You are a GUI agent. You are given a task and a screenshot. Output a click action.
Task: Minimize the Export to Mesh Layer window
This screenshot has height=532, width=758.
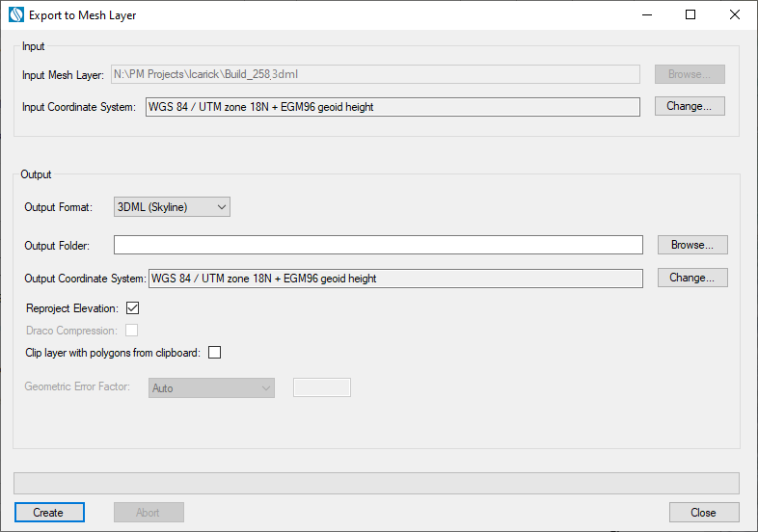[x=646, y=15]
